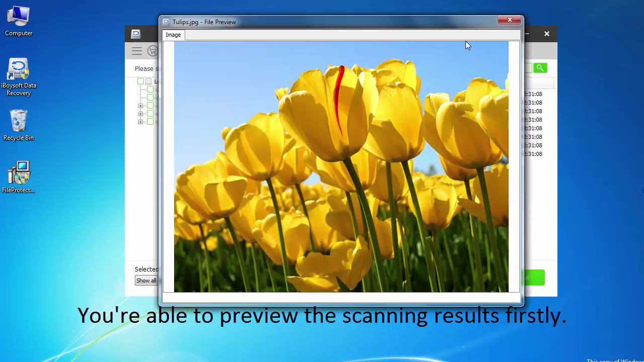Click the tulips preview image
Image resolution: width=644 pixels, height=362 pixels.
pyautogui.click(x=341, y=166)
